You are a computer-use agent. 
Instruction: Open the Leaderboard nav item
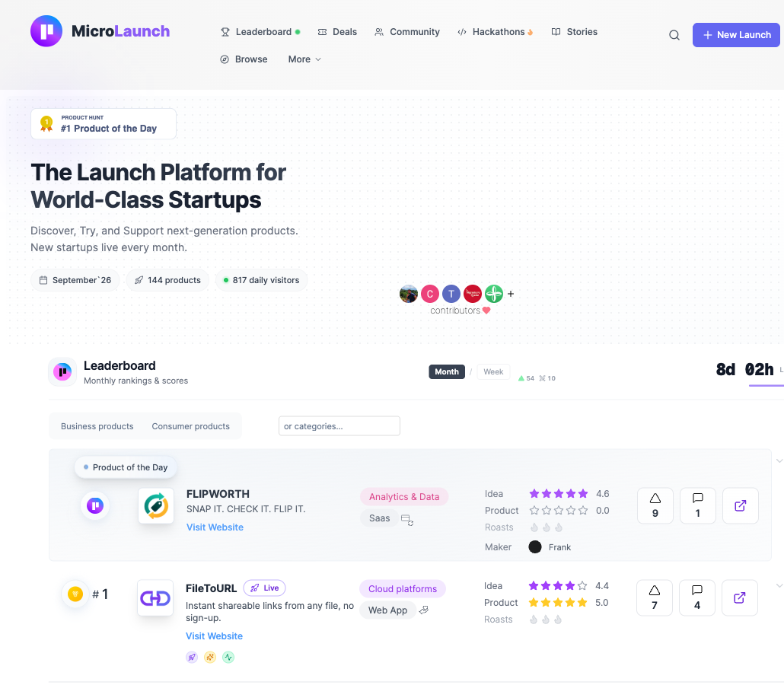[x=260, y=31]
